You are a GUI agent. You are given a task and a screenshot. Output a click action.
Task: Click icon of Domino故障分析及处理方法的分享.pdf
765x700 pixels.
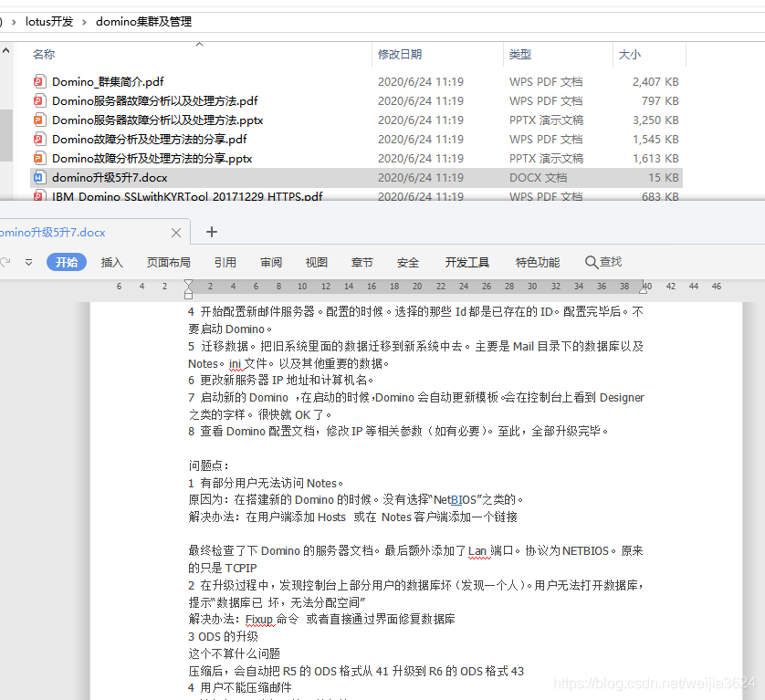(x=39, y=139)
